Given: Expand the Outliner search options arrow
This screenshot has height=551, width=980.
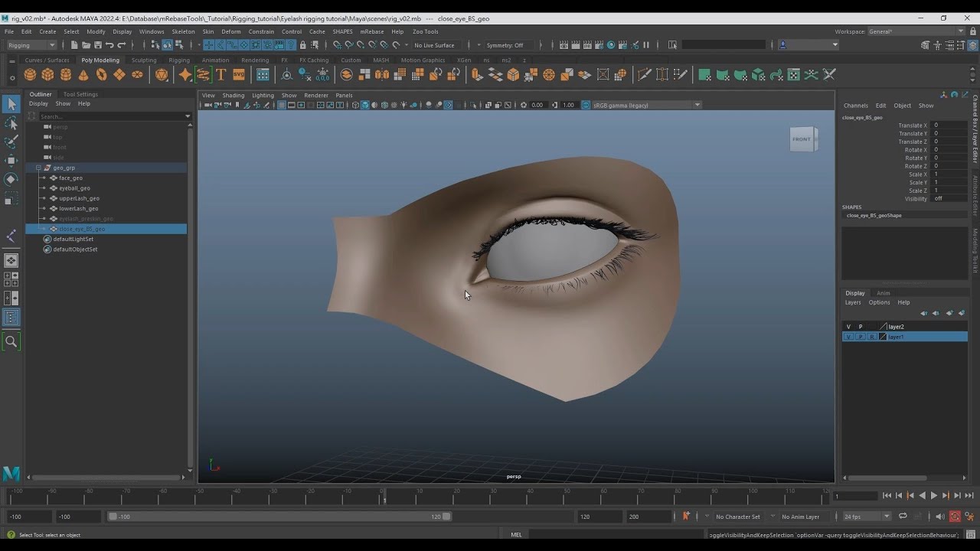Looking at the screenshot, I should point(188,116).
